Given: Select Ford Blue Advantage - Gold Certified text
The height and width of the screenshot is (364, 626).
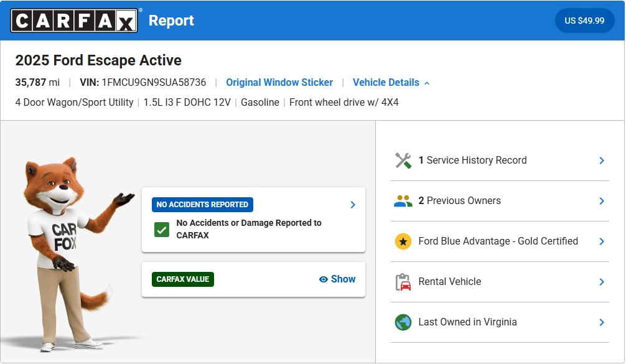Looking at the screenshot, I should tap(498, 241).
